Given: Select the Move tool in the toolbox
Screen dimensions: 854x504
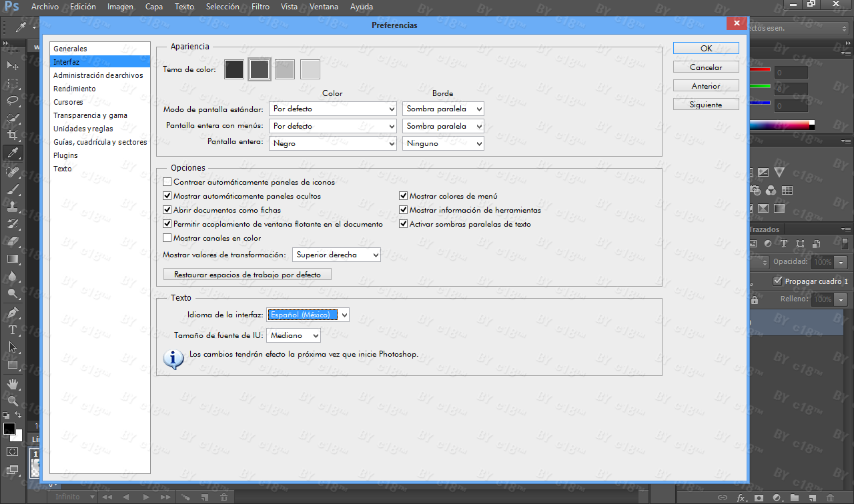Looking at the screenshot, I should (x=13, y=65).
